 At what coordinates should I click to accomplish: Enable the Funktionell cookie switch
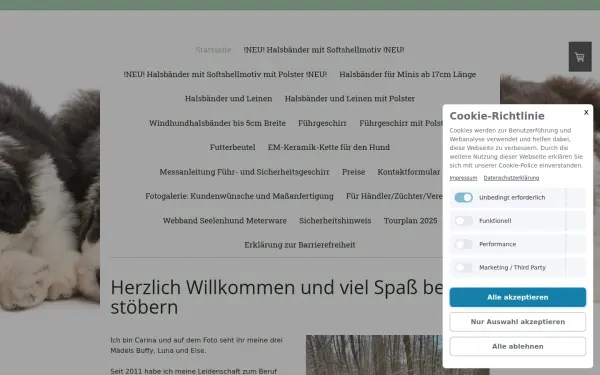[463, 221]
